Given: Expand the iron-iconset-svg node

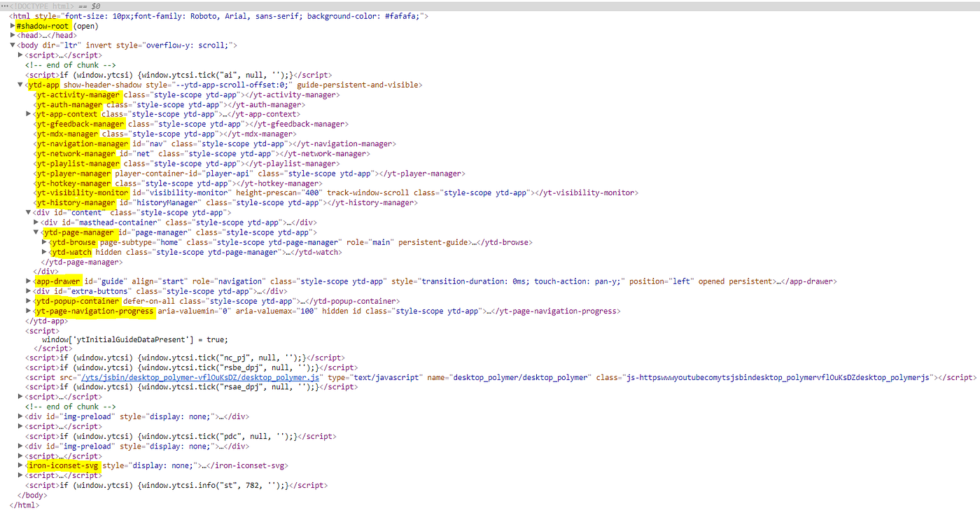Looking at the screenshot, I should tap(20, 465).
